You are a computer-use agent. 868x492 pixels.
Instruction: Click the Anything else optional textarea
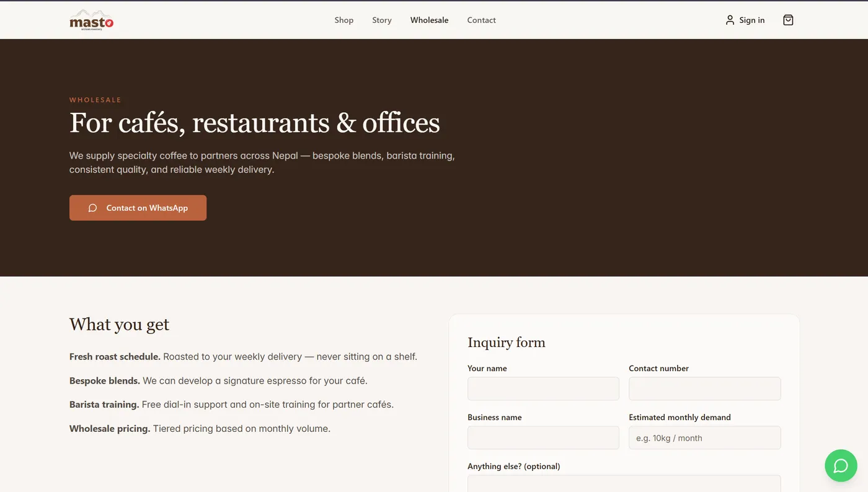click(624, 483)
